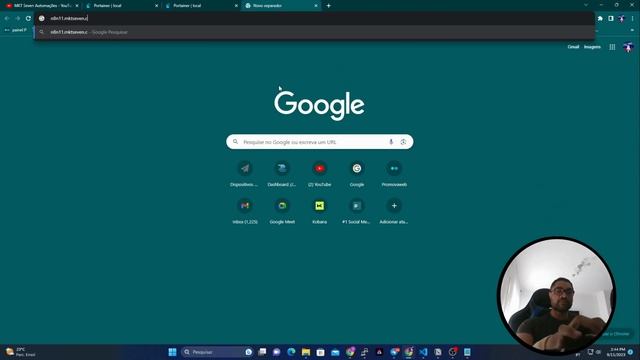Image resolution: width=640 pixels, height=360 pixels.
Task: Open the YouTube shortcut tile
Action: pos(320,173)
